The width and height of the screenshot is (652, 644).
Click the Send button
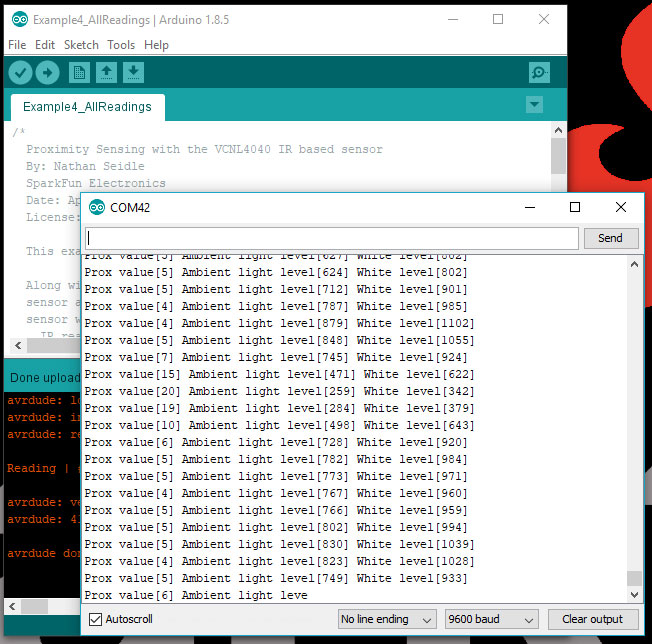pos(611,238)
